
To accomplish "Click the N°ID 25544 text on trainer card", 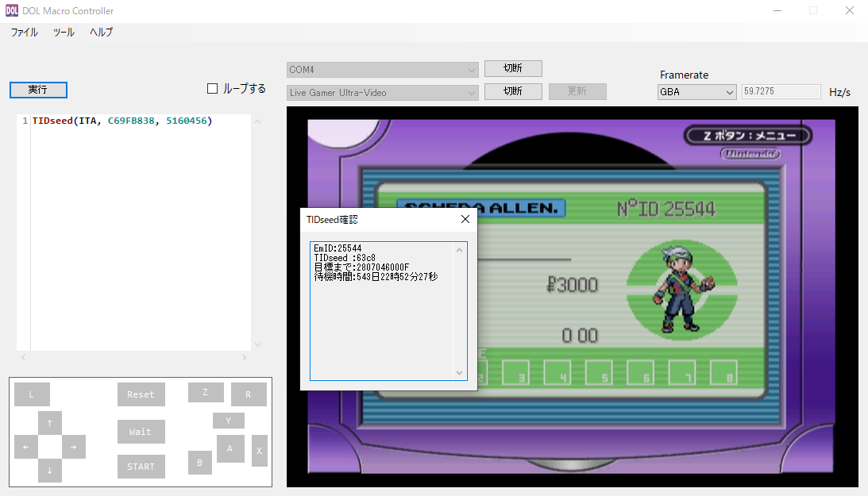I will (666, 209).
